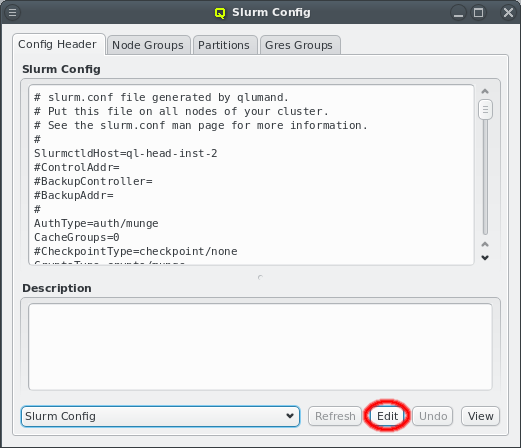Click the config text scrollbar handle

(x=485, y=109)
